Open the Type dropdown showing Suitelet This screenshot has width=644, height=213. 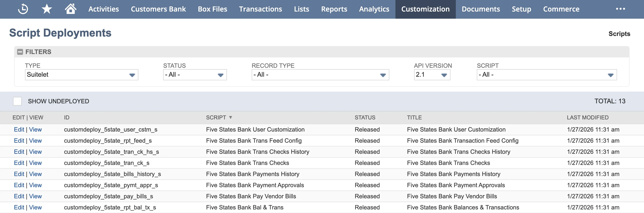click(x=82, y=75)
